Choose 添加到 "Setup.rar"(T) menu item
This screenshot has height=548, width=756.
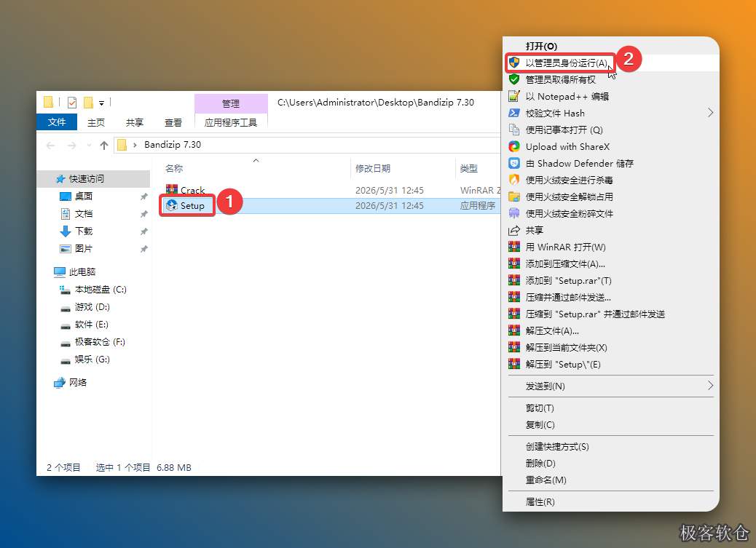coord(611,280)
